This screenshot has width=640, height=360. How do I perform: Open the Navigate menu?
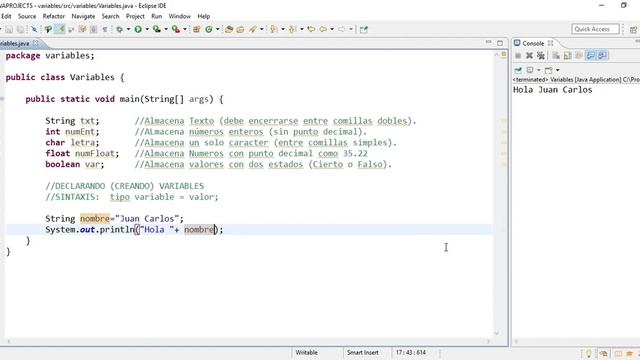tap(83, 16)
